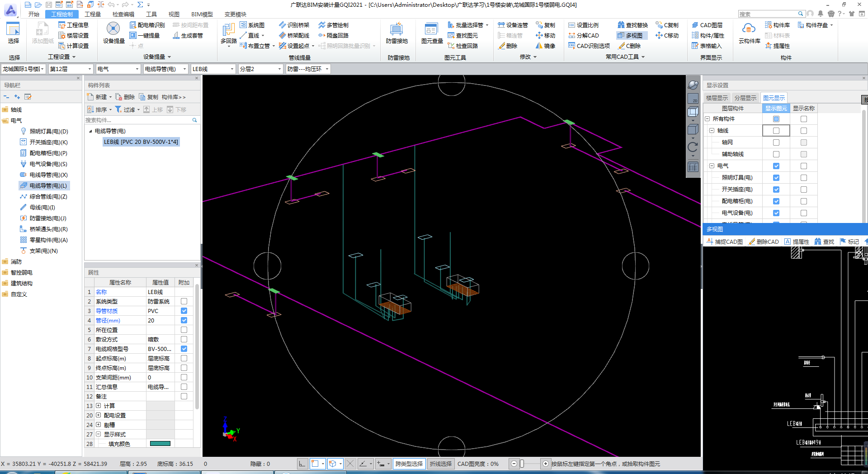Select 桥架通头(电)(R) in navigation tree
868x474 pixels.
point(48,229)
